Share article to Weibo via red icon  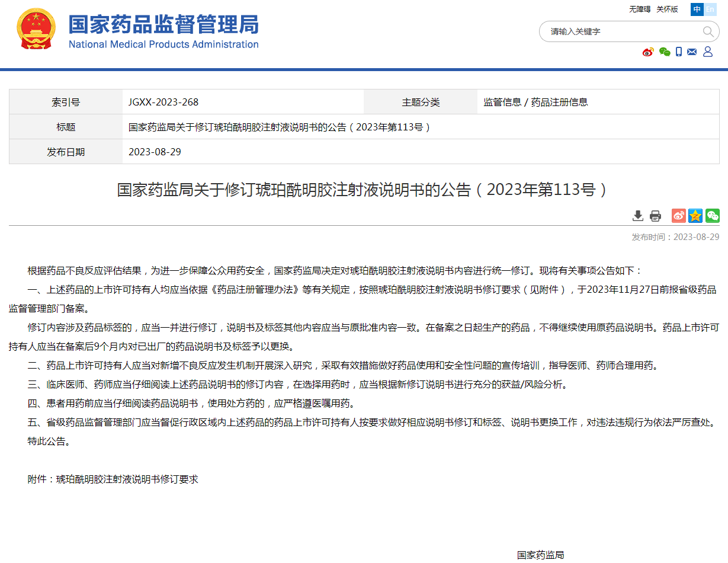[678, 216]
